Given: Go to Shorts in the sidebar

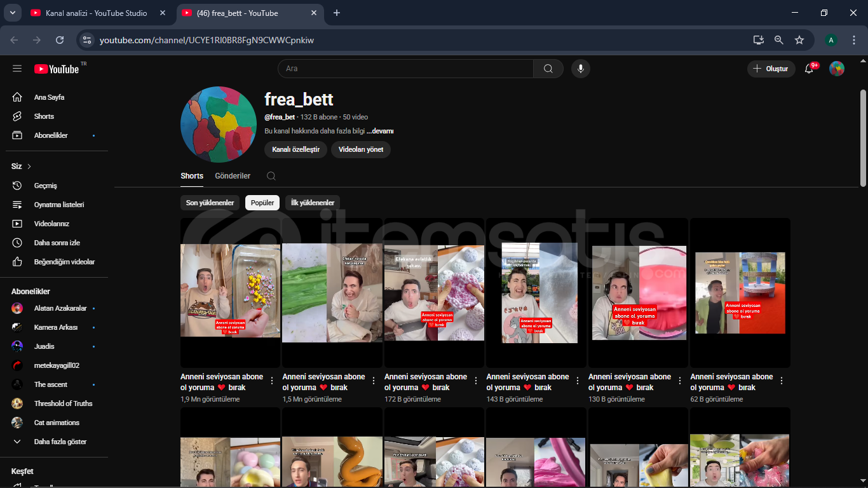Looking at the screenshot, I should click(x=44, y=116).
